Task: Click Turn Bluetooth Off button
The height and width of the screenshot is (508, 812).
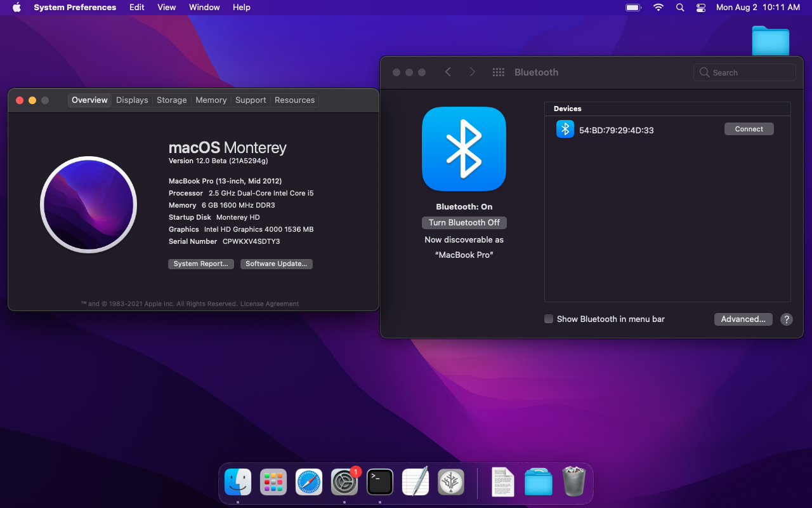Action: pos(464,223)
